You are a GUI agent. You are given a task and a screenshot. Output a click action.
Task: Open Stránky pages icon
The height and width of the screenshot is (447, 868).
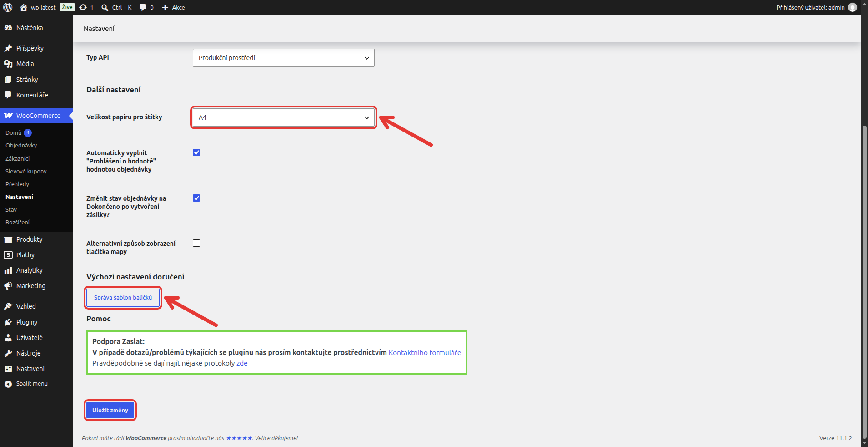pyautogui.click(x=8, y=80)
